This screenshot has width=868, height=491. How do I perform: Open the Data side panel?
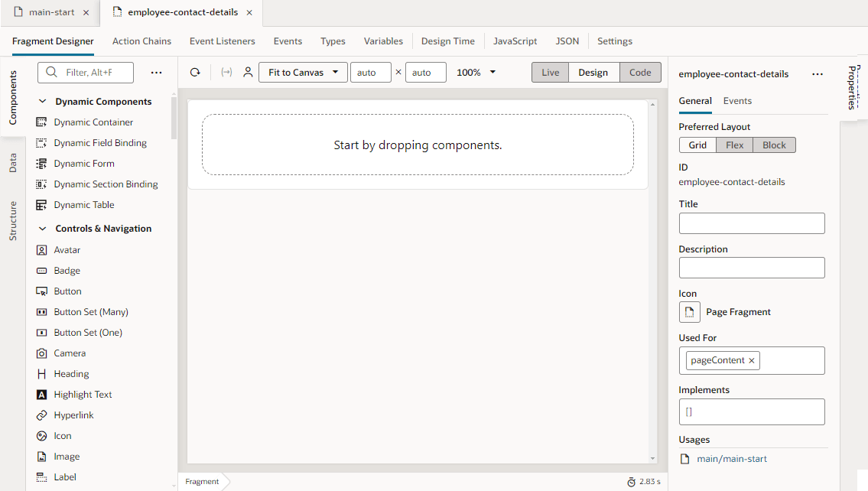[13, 163]
